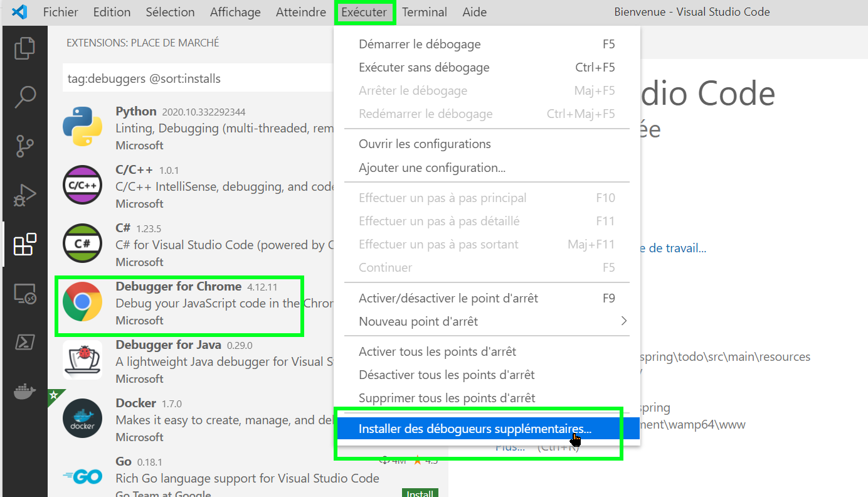
Task: Click the Chrome logo of Debugger for Chrome
Action: (x=82, y=302)
